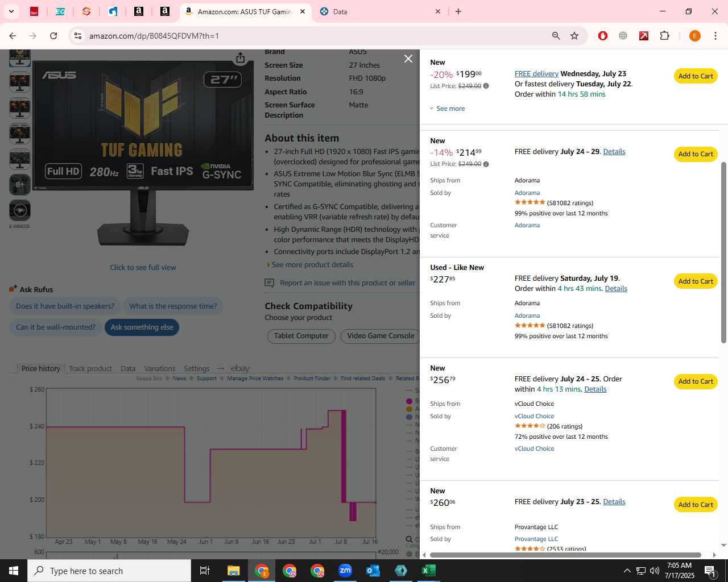Open Excel from the Windows taskbar
Image resolution: width=728 pixels, height=582 pixels.
click(x=429, y=571)
